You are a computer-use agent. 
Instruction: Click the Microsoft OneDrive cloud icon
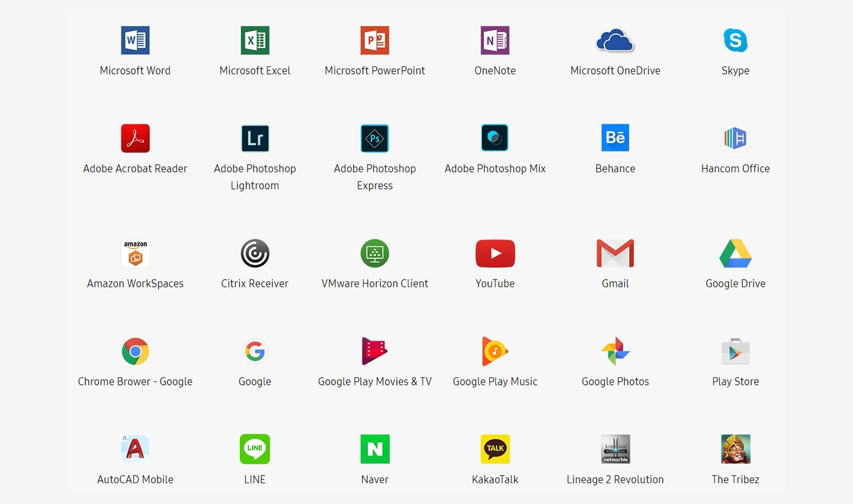point(615,41)
